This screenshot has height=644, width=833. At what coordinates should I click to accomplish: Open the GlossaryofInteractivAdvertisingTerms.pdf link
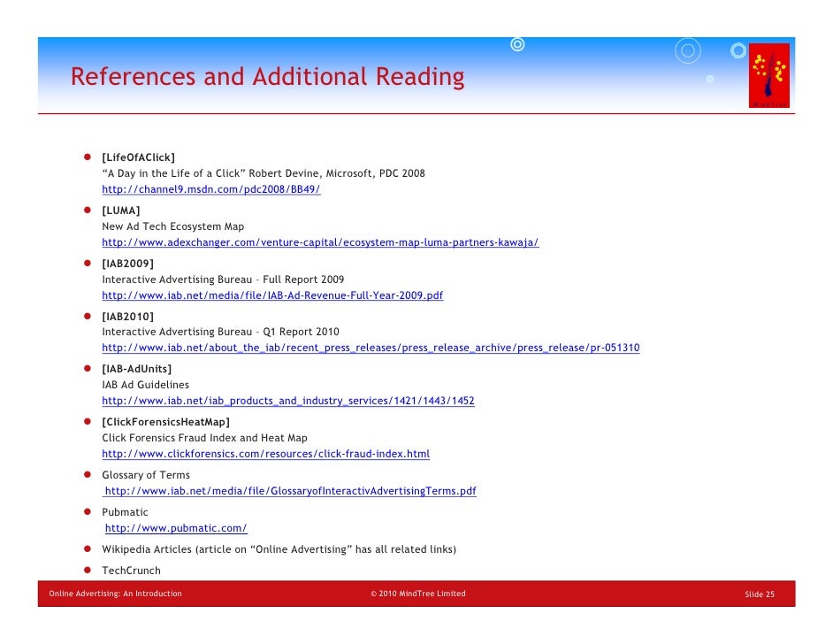(x=291, y=491)
